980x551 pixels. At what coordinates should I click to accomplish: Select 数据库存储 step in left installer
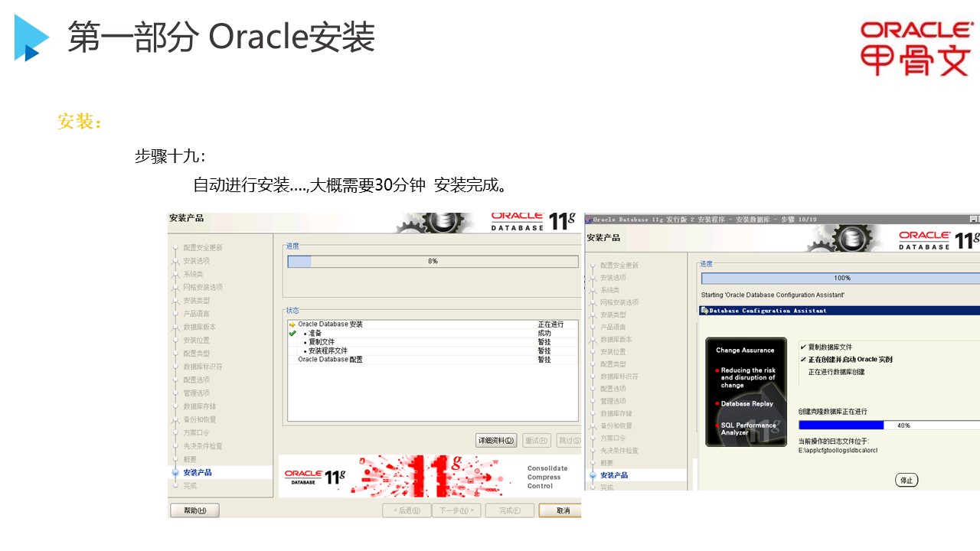(x=199, y=406)
